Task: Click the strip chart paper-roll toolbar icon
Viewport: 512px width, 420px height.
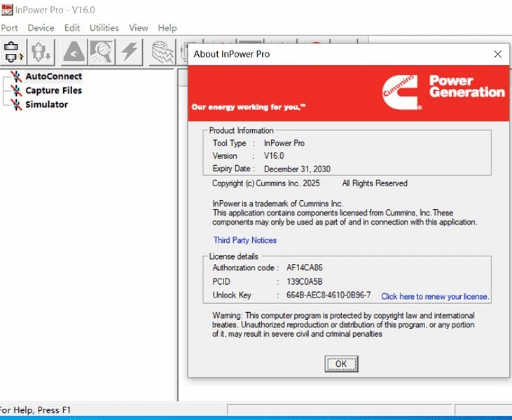Action: (x=162, y=52)
